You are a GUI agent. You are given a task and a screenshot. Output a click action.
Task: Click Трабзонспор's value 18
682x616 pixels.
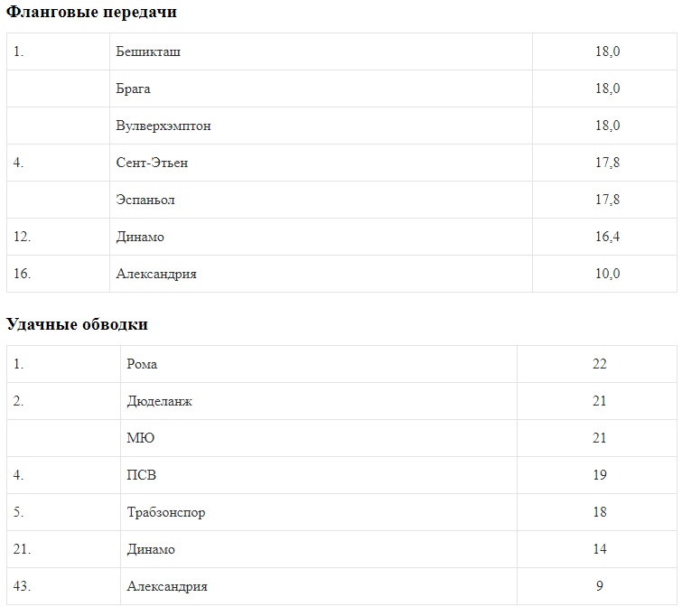pos(599,512)
